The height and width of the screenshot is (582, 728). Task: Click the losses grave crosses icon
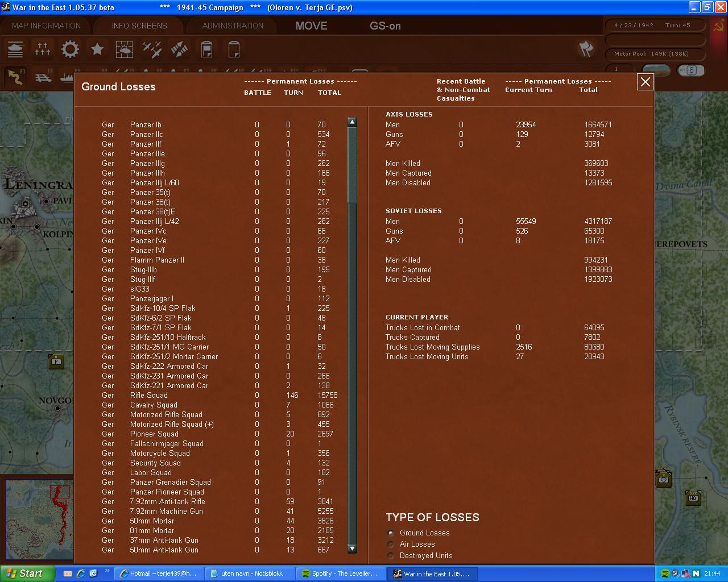click(43, 49)
